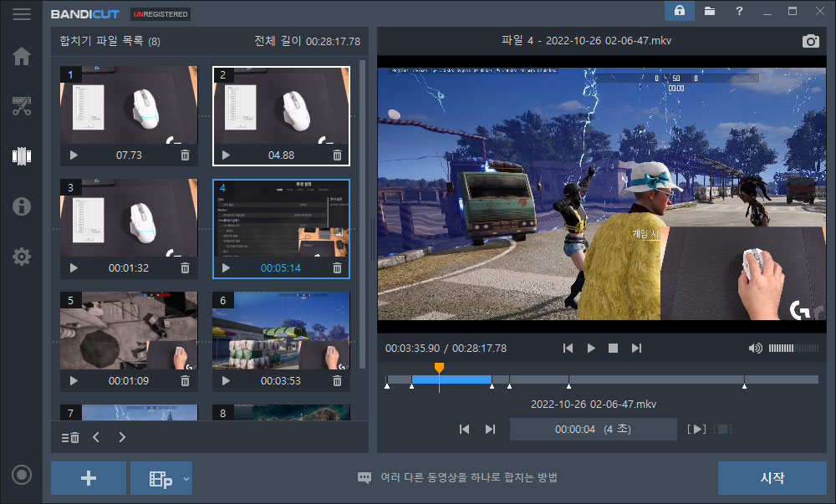836x504 pixels.
Task: Select clip 8 thumbnail
Action: click(x=281, y=412)
